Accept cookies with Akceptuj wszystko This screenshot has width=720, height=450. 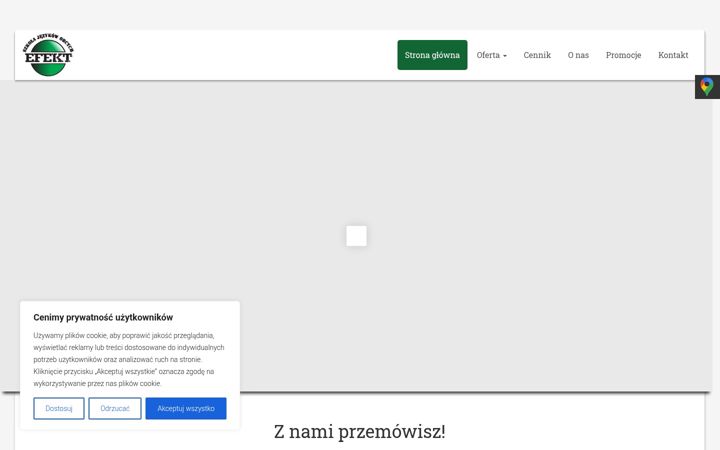[x=186, y=408]
